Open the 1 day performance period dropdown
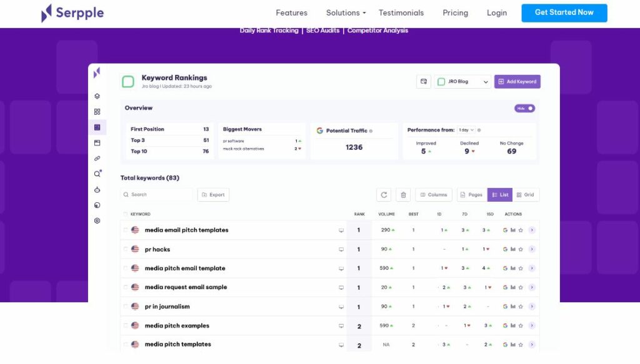 coord(466,130)
